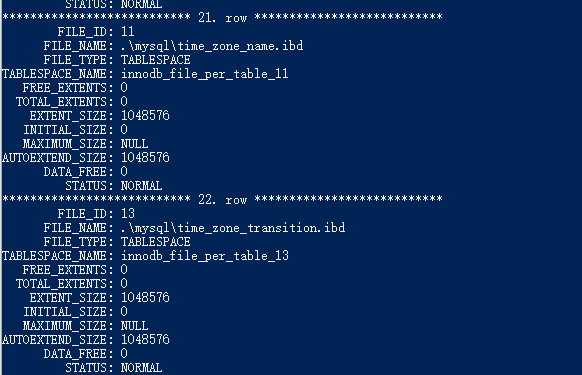Click STATUS NORMAL text of row 21

[141, 186]
